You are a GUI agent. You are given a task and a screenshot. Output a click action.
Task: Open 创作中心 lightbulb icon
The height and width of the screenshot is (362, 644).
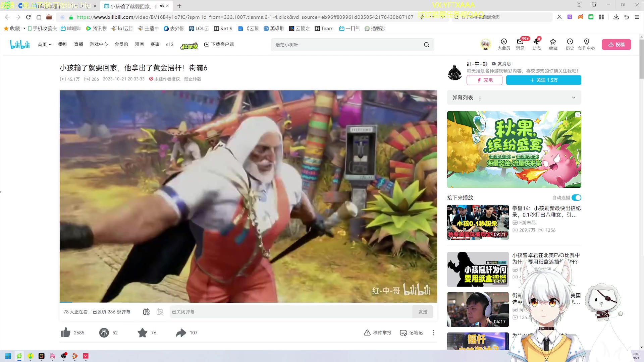(x=586, y=44)
